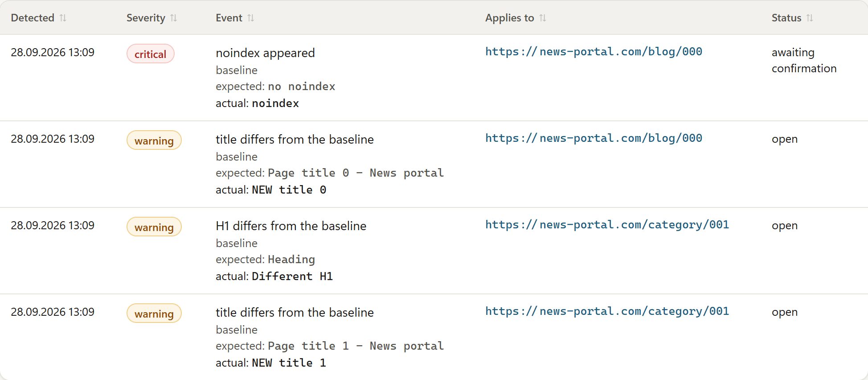Click the sort arrows beside Applies to

coord(543,18)
